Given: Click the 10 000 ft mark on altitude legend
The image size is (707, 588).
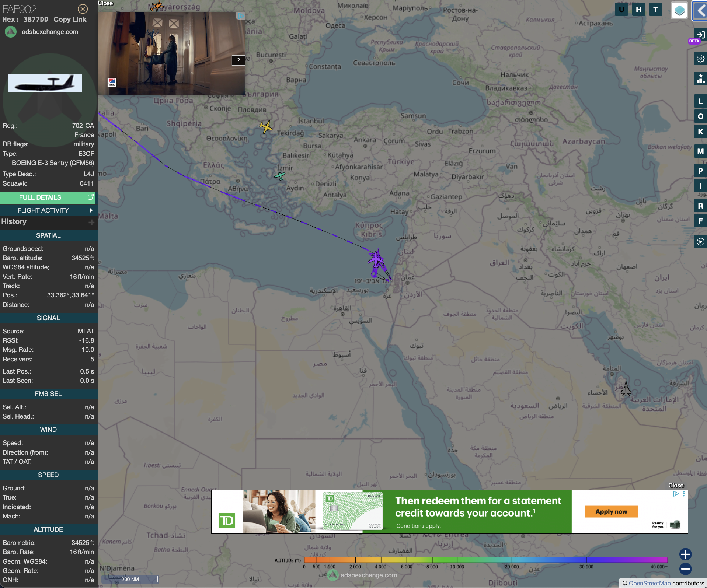Looking at the screenshot, I should [457, 567].
